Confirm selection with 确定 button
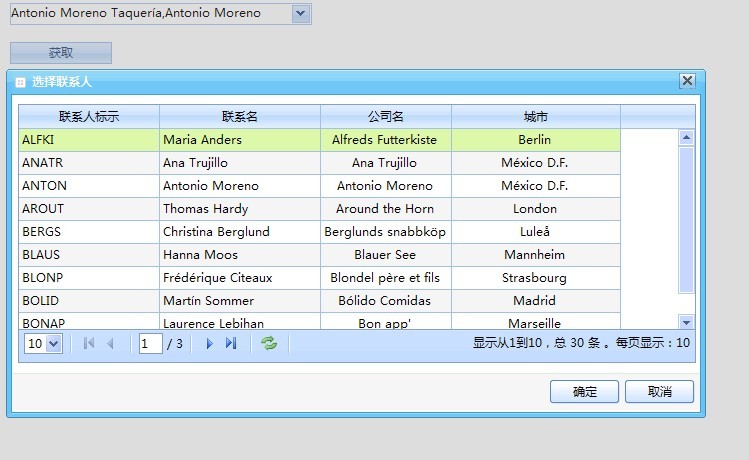This screenshot has width=749, height=460. tap(584, 392)
